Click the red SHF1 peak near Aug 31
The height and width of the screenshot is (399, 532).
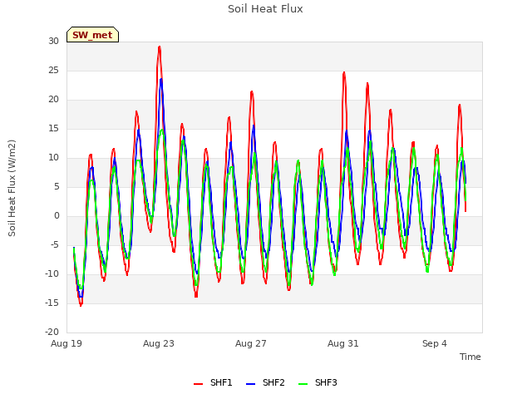[344, 72]
